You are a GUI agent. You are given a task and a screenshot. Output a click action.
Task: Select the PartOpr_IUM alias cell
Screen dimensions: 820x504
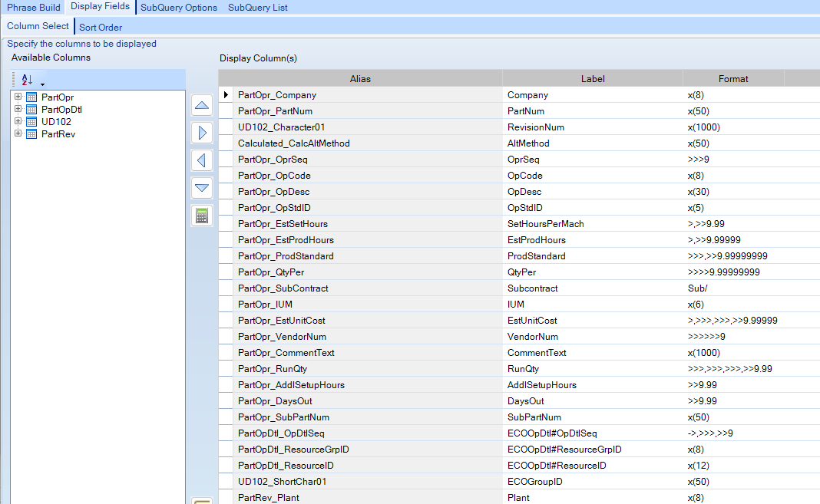click(368, 304)
